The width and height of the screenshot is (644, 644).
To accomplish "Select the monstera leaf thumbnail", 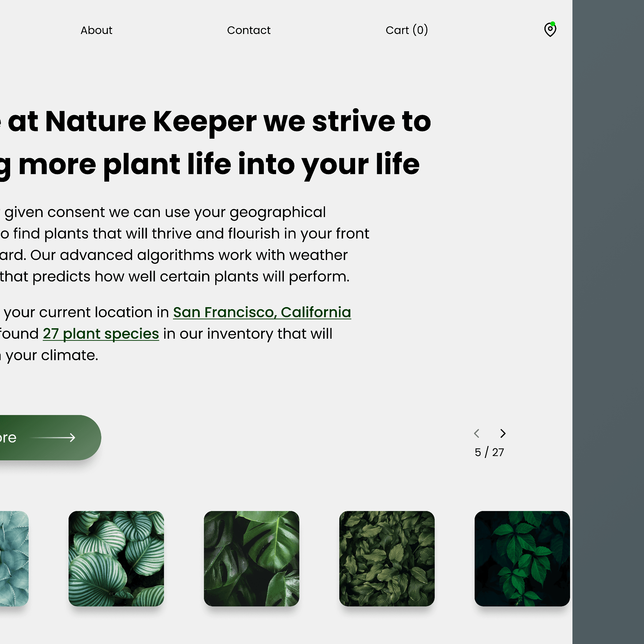I will coord(251,559).
